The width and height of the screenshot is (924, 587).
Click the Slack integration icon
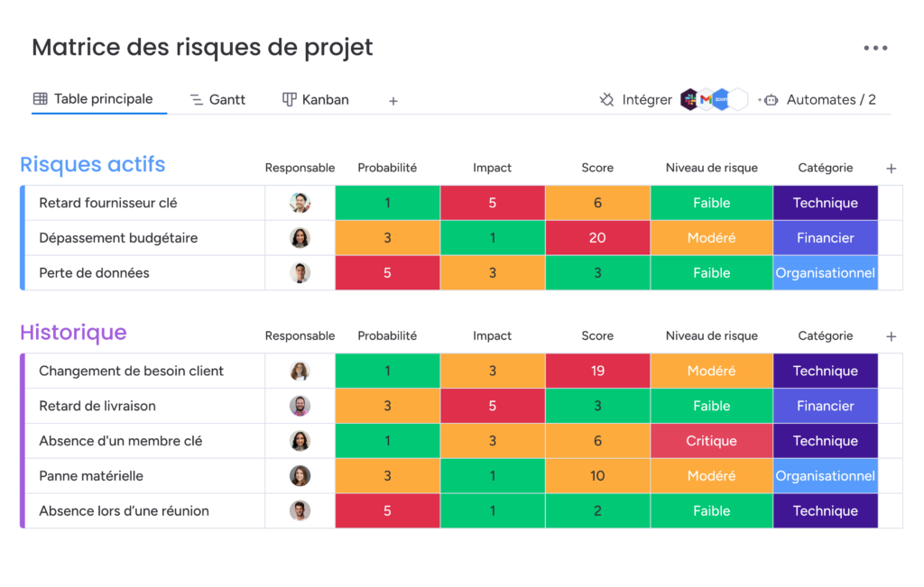(x=688, y=99)
